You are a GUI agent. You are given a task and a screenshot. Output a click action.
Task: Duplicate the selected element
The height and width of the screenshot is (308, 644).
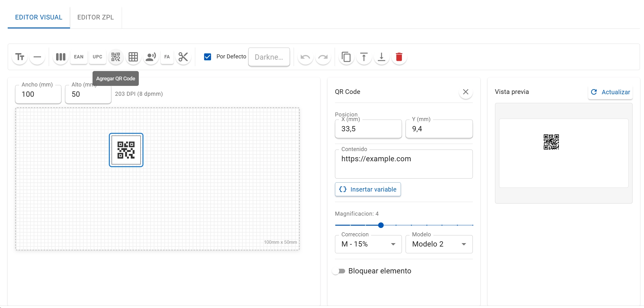pyautogui.click(x=346, y=57)
